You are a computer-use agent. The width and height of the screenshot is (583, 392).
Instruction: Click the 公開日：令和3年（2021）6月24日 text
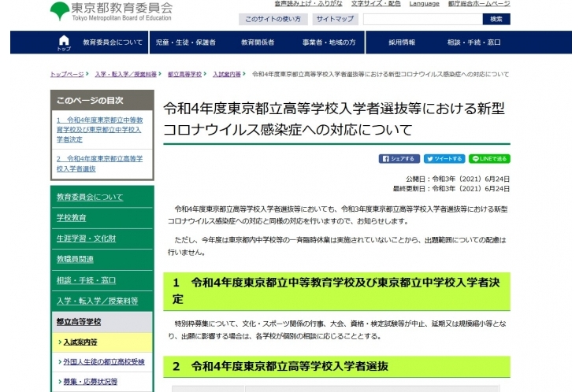click(458, 179)
